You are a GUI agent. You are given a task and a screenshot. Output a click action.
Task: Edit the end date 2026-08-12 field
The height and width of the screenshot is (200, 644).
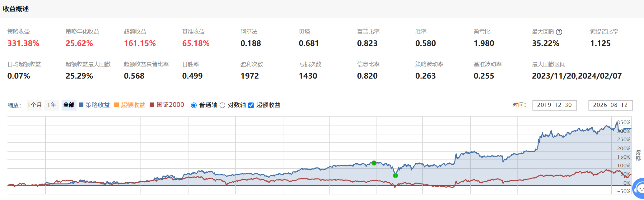point(610,105)
